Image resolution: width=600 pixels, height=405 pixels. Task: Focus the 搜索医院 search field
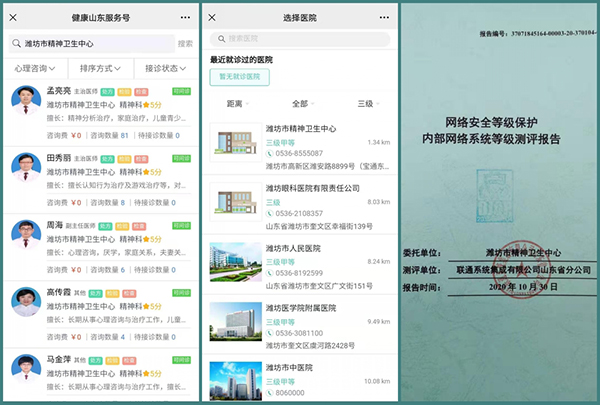(x=300, y=39)
